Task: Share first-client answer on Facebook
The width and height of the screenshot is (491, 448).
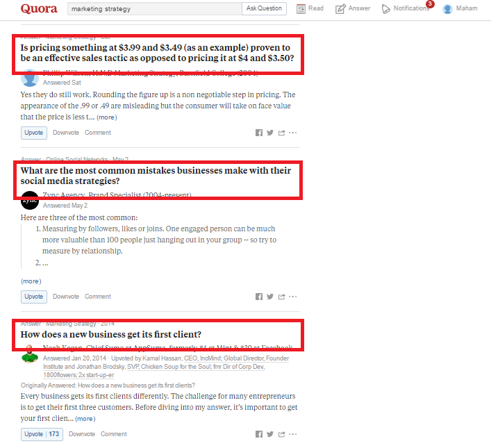Action: [x=258, y=434]
